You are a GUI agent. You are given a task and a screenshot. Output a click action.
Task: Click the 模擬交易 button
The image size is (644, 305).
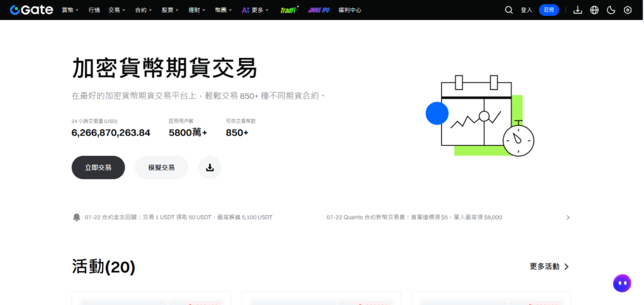(162, 167)
